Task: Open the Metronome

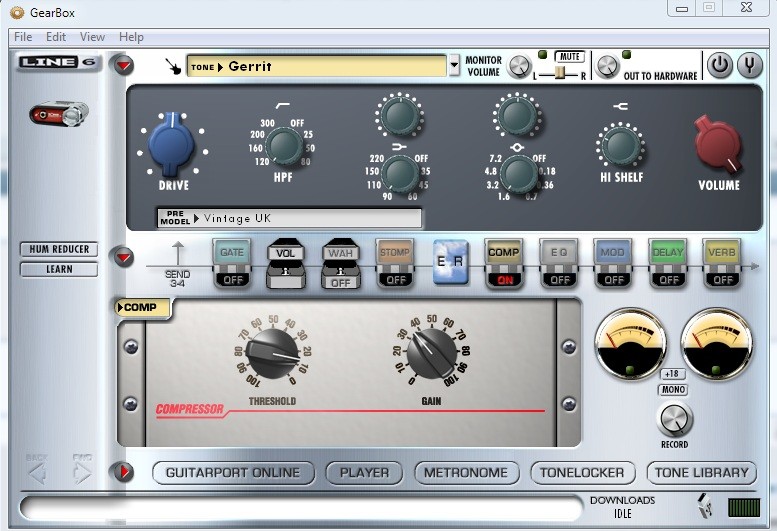Action: (x=466, y=473)
